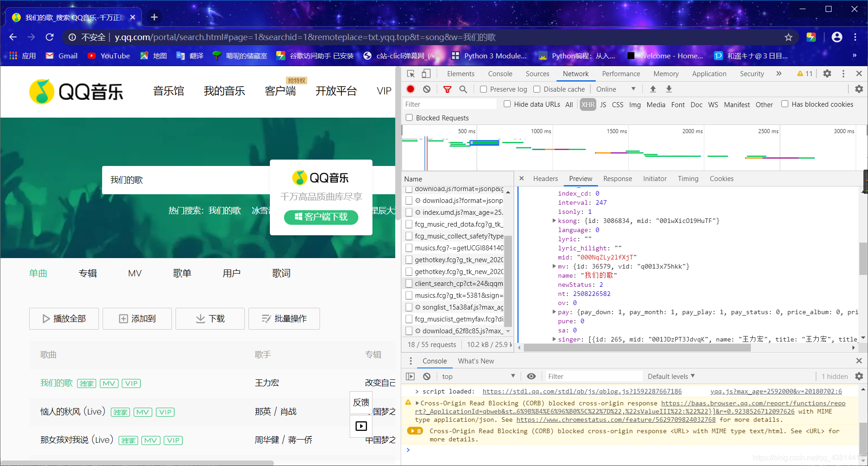
Task: Toggle the console sidebar icon
Action: coord(410,377)
